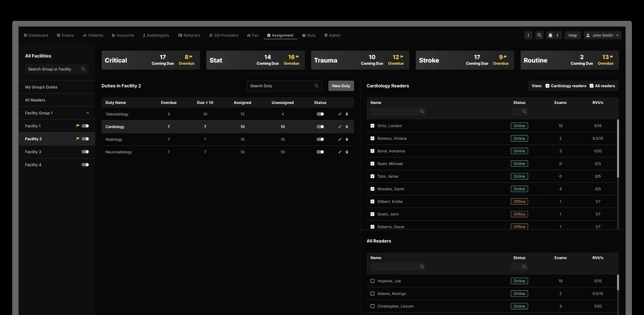This screenshot has width=644, height=315.
Task: Edit the Teleradiology duty pencil icon
Action: tap(340, 114)
